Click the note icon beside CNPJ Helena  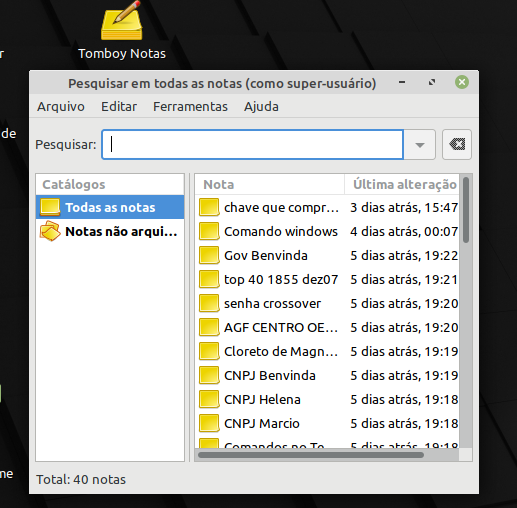(209, 399)
